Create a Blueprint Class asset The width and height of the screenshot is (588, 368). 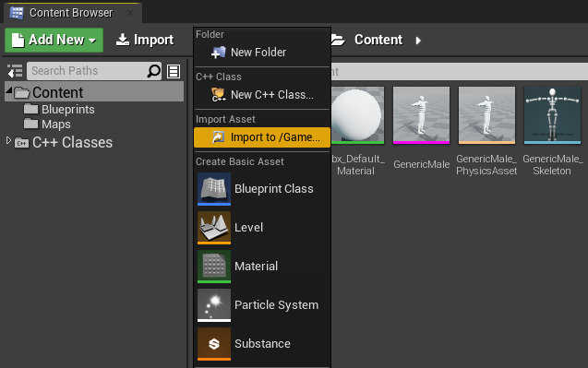point(262,189)
